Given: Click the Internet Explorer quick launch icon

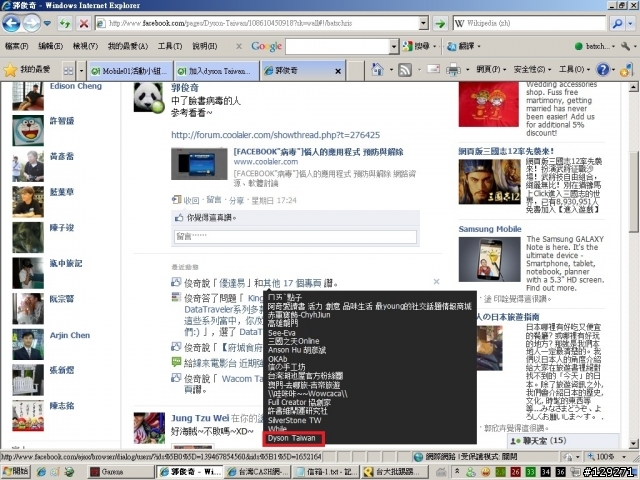Looking at the screenshot, I should [x=41, y=472].
